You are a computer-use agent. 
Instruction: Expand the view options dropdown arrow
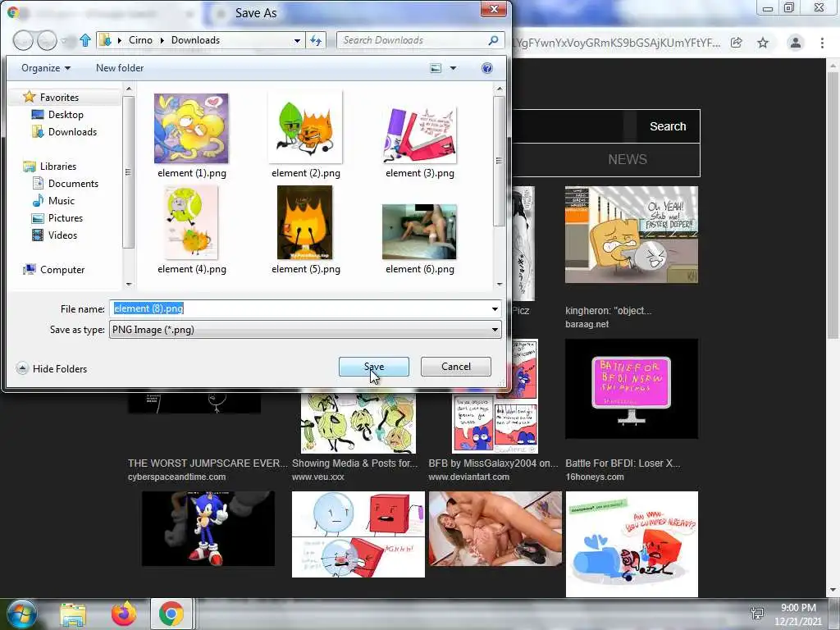[453, 68]
